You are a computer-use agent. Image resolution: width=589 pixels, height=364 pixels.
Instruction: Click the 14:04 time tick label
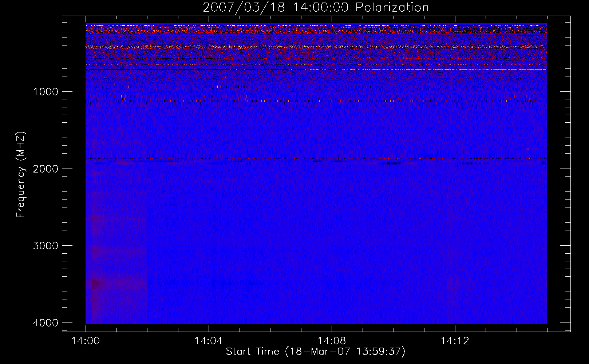[209, 341]
